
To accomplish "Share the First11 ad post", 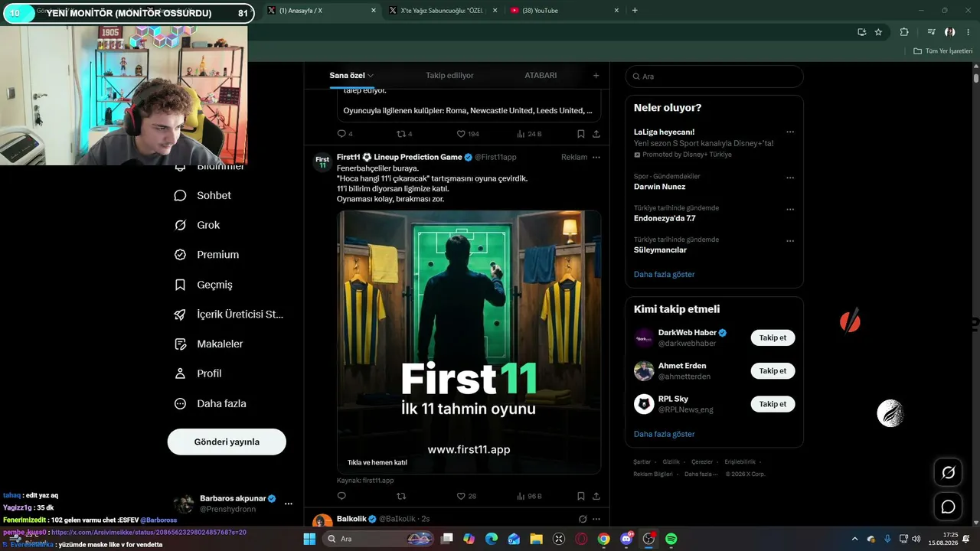I will (x=596, y=496).
